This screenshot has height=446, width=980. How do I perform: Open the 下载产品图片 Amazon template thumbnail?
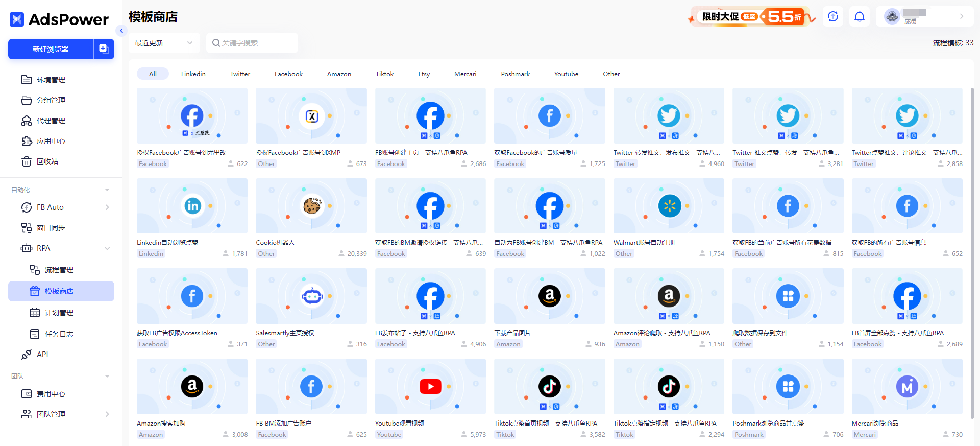coord(550,296)
